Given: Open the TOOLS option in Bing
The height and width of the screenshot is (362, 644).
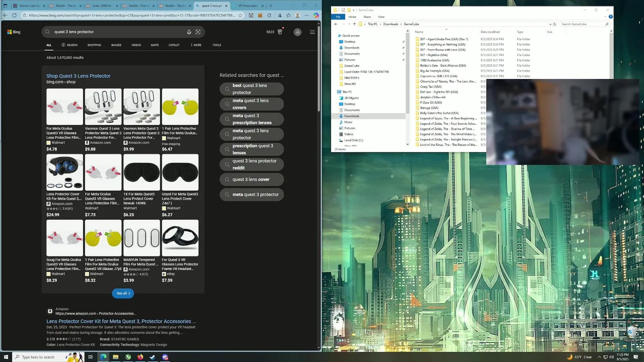Looking at the screenshot, I should (x=216, y=45).
